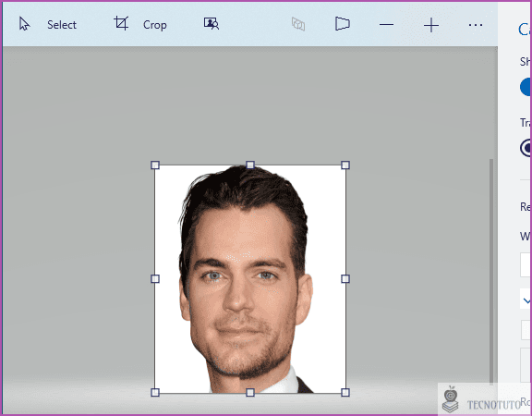Image resolution: width=532 pixels, height=416 pixels.
Task: Zoom in with the plus button
Action: click(431, 25)
